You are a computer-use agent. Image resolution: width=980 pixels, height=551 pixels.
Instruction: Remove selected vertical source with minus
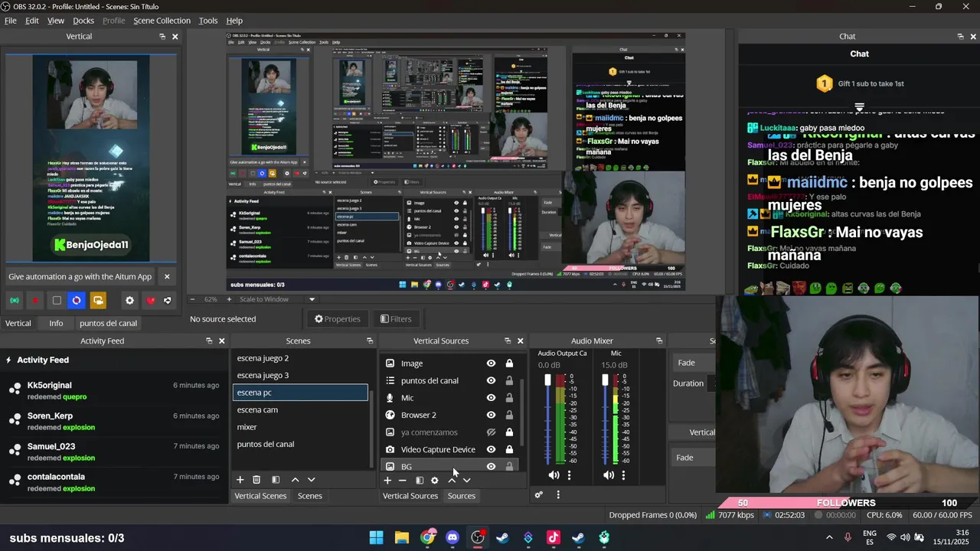(403, 480)
